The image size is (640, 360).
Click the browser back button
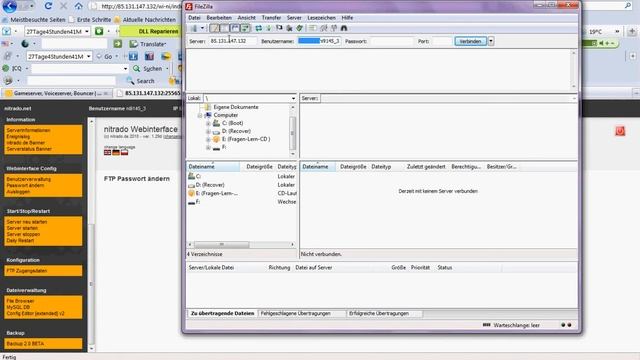click(9, 6)
